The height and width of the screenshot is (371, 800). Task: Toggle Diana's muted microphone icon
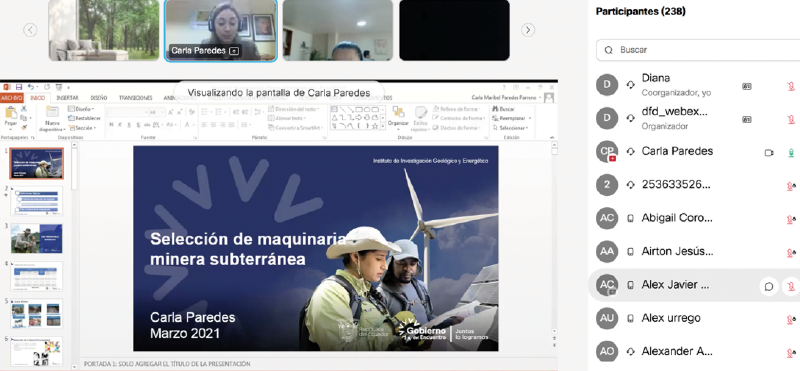coord(791,86)
